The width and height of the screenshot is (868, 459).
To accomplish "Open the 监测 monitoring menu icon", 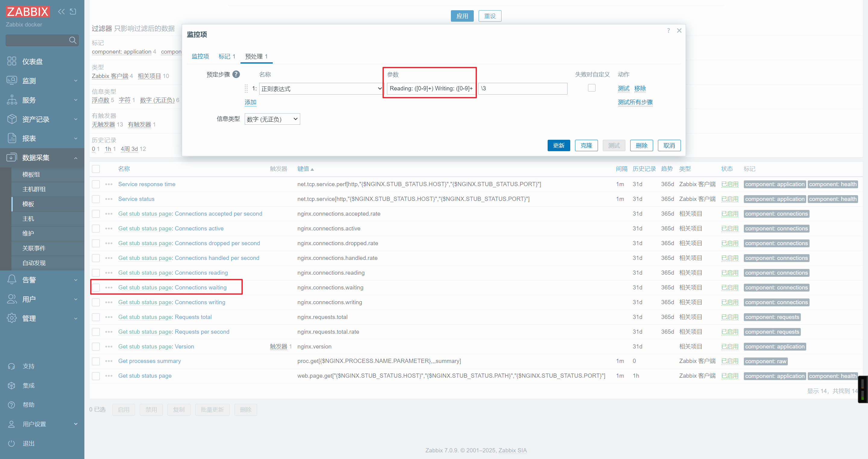I will [x=12, y=80].
